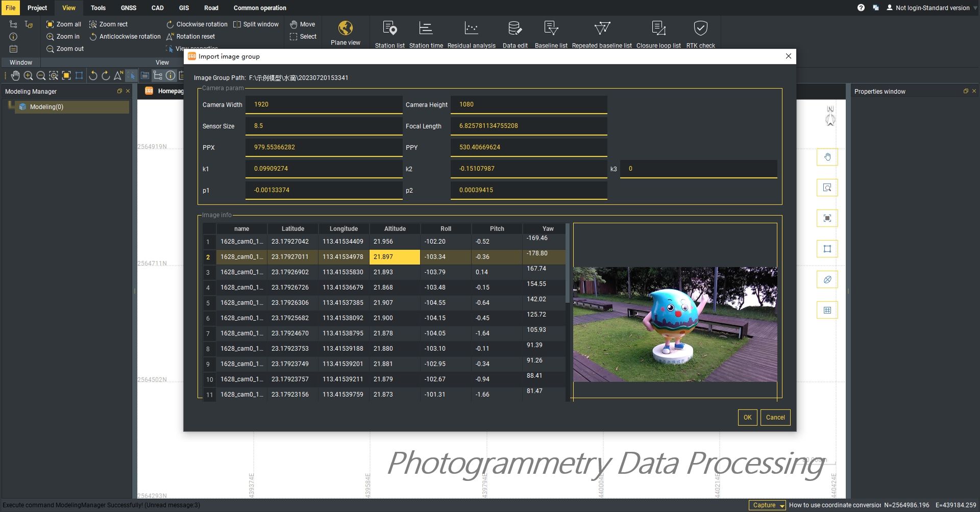Click Cancel in Import image group dialog

[x=775, y=417]
